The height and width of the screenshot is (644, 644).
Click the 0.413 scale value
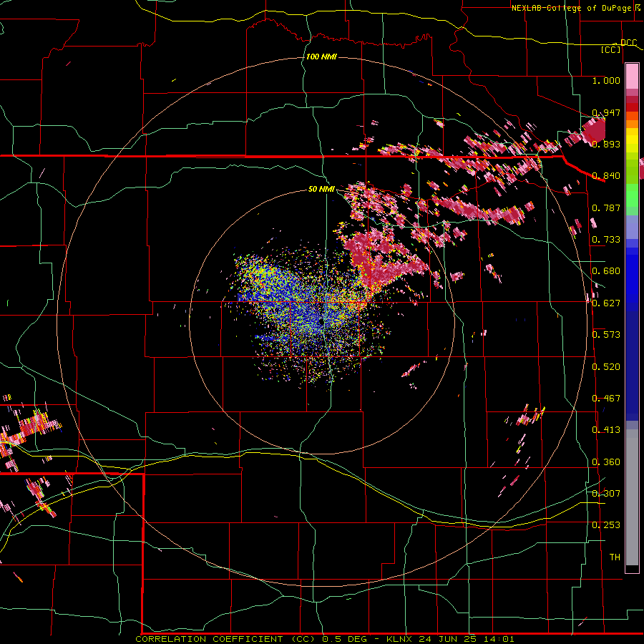[x=606, y=430]
